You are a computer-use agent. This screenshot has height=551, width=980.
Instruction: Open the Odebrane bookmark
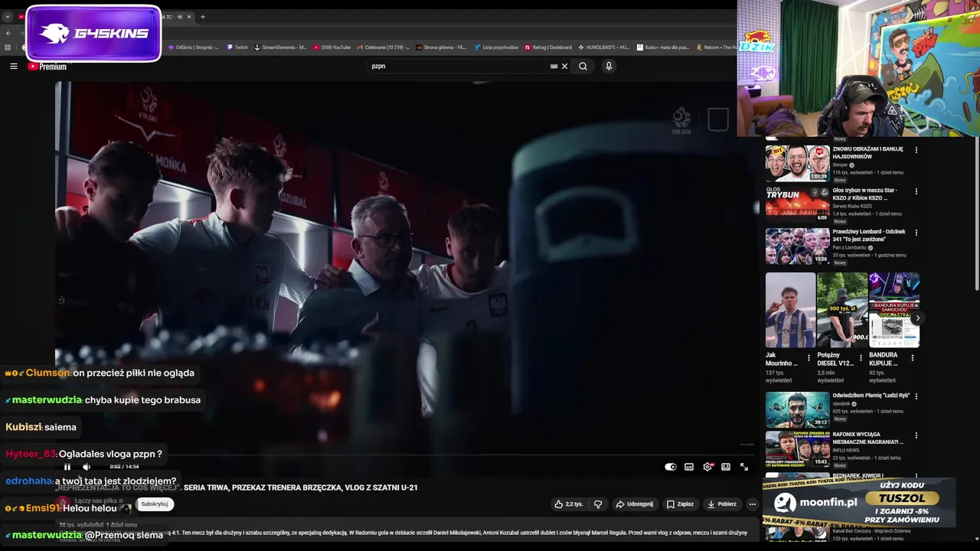coord(383,47)
